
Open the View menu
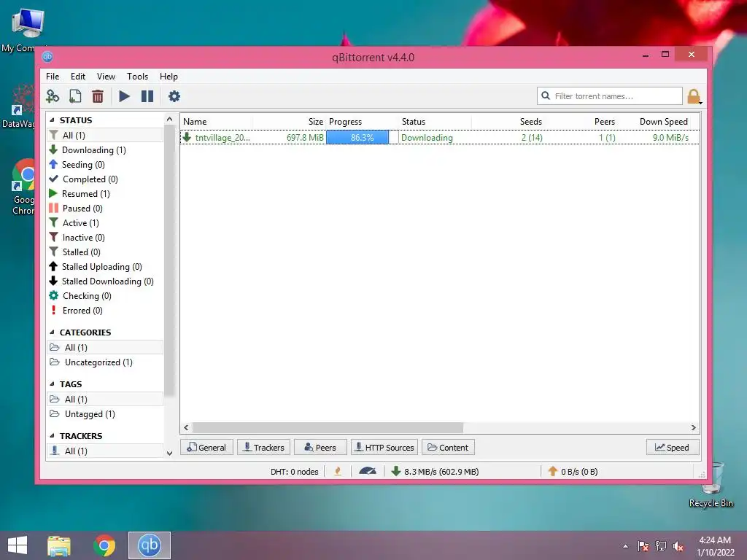(106, 76)
